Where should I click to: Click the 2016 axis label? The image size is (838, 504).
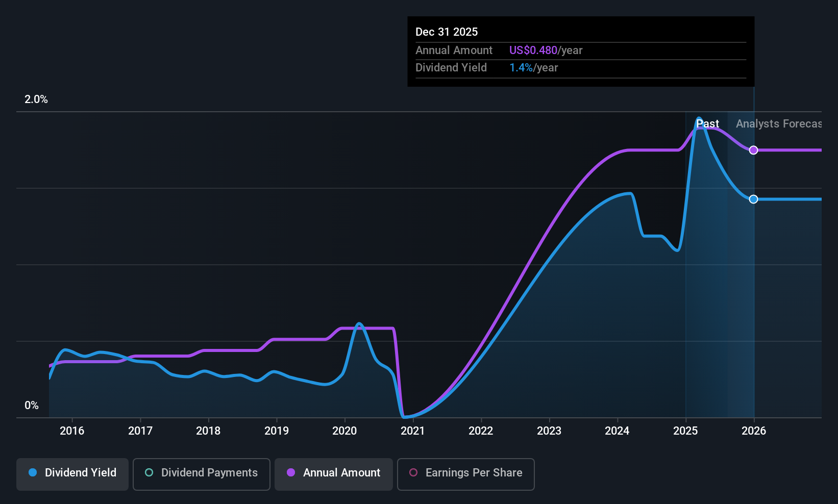pyautogui.click(x=72, y=431)
